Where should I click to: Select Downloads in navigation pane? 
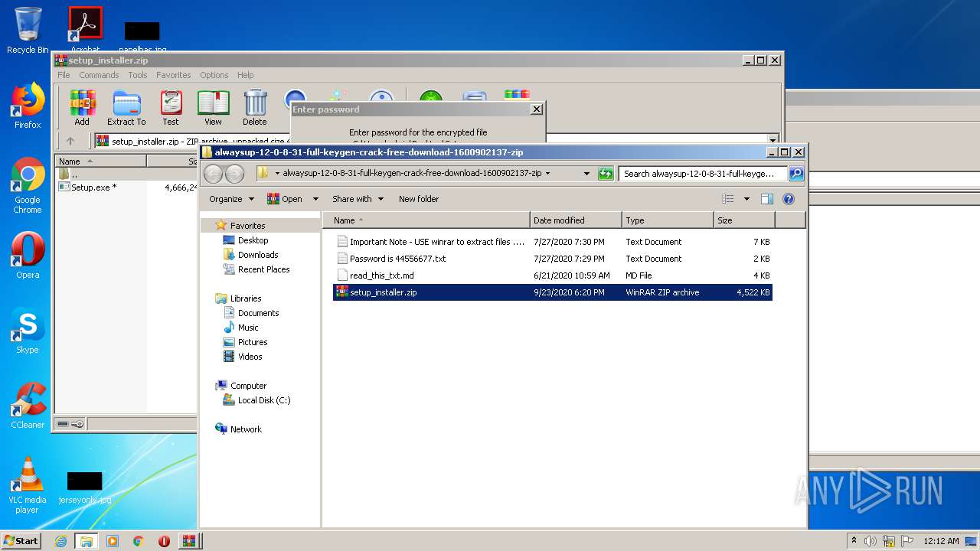coord(258,255)
